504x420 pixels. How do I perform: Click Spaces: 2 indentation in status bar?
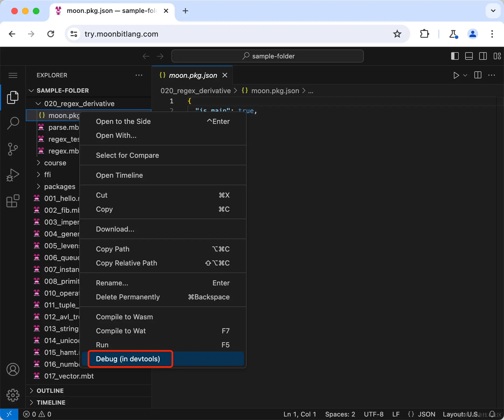pos(340,414)
